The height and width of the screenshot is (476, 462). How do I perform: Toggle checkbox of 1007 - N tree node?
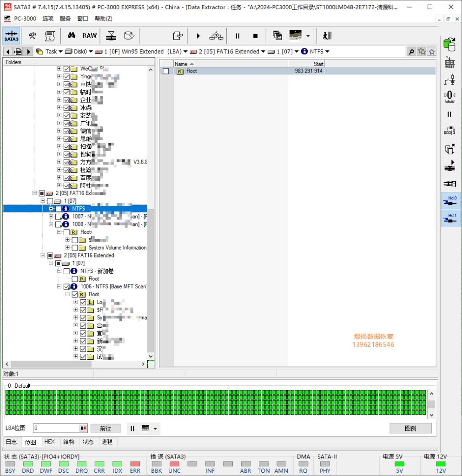click(58, 217)
